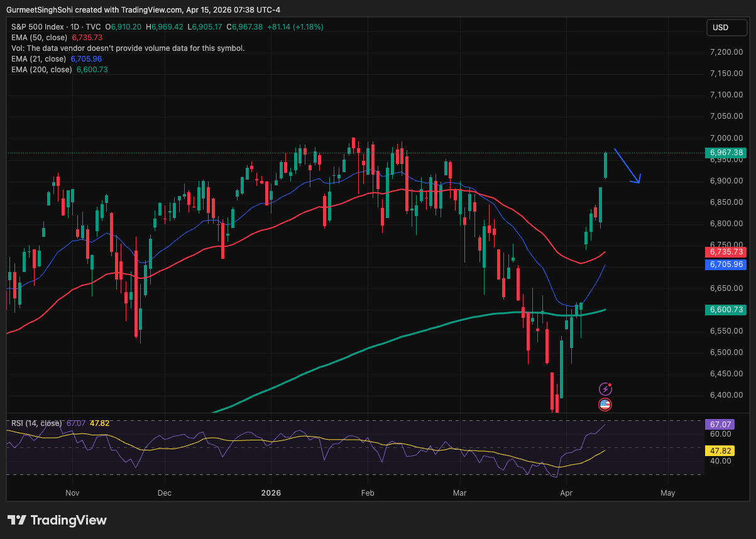This screenshot has height=539, width=756.
Task: Click the Apr label on time axis
Action: tap(566, 493)
